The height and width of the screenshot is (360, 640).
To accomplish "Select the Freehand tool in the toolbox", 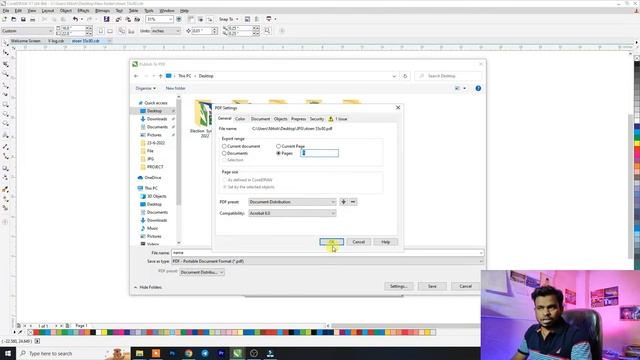I will click(5, 85).
